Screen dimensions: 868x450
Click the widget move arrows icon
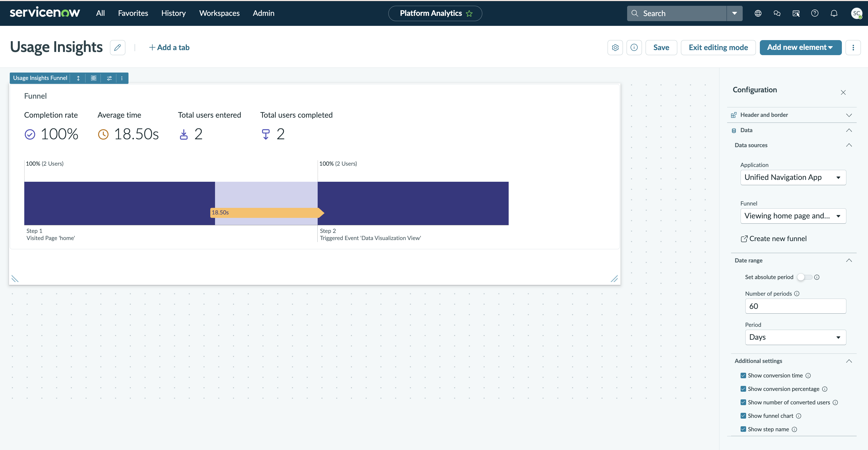coord(78,78)
